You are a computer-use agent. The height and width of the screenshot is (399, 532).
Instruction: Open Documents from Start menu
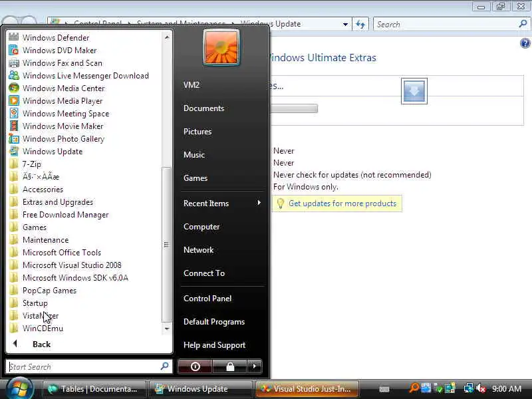coord(203,108)
